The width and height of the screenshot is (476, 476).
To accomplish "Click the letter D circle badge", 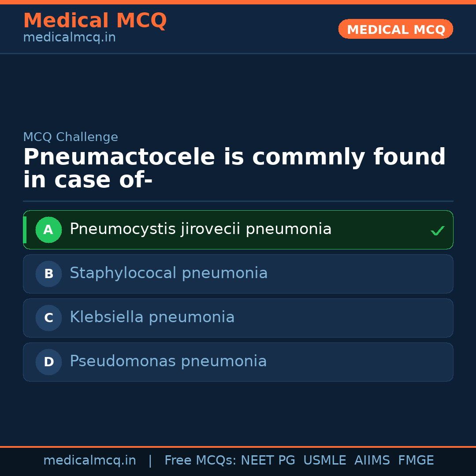I will tap(48, 362).
